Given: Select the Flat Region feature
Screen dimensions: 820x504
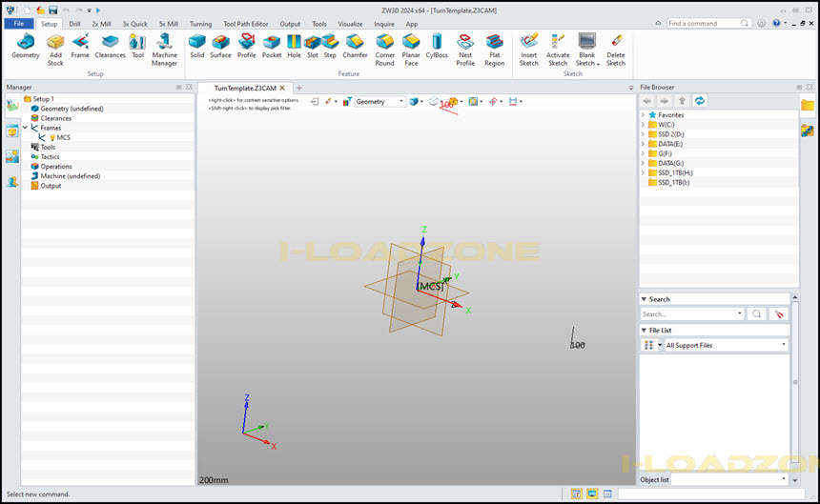Looking at the screenshot, I should pos(494,50).
